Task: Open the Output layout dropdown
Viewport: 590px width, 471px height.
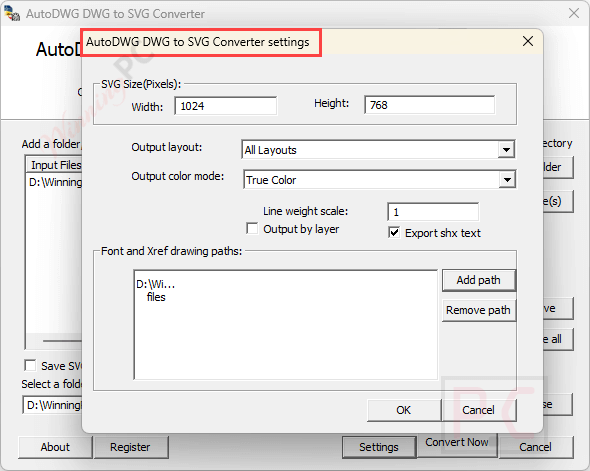Action: pos(378,150)
